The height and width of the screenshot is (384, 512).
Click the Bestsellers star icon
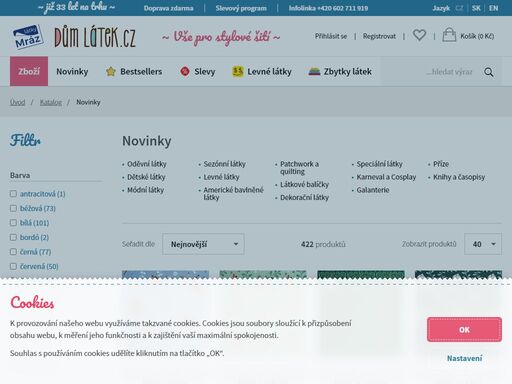pyautogui.click(x=111, y=71)
